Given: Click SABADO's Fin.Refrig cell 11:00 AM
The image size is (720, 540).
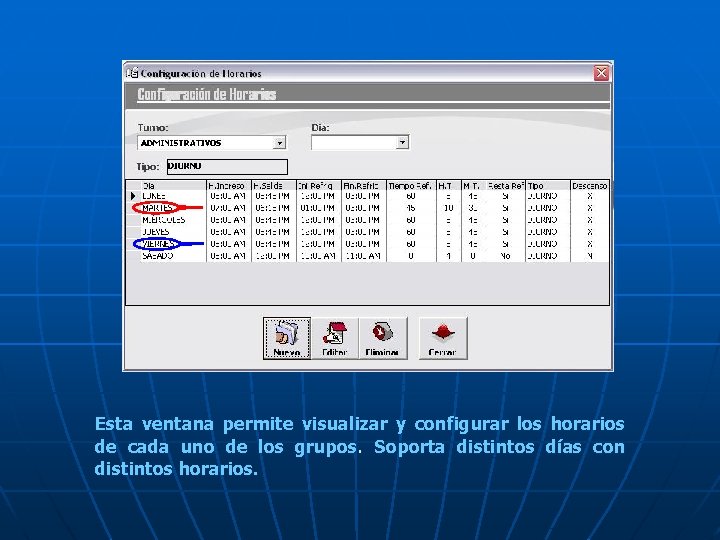Looking at the screenshot, I should (364, 256).
